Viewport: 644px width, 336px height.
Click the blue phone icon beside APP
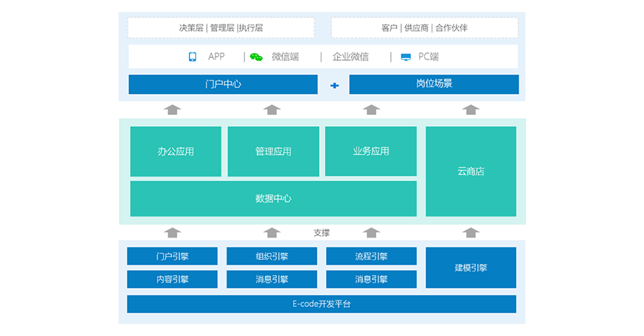point(192,57)
